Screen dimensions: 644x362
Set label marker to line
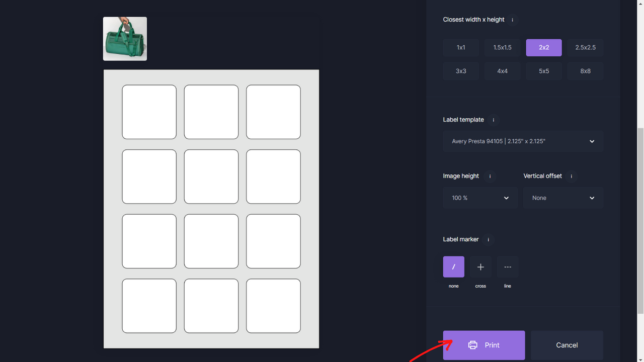508,267
